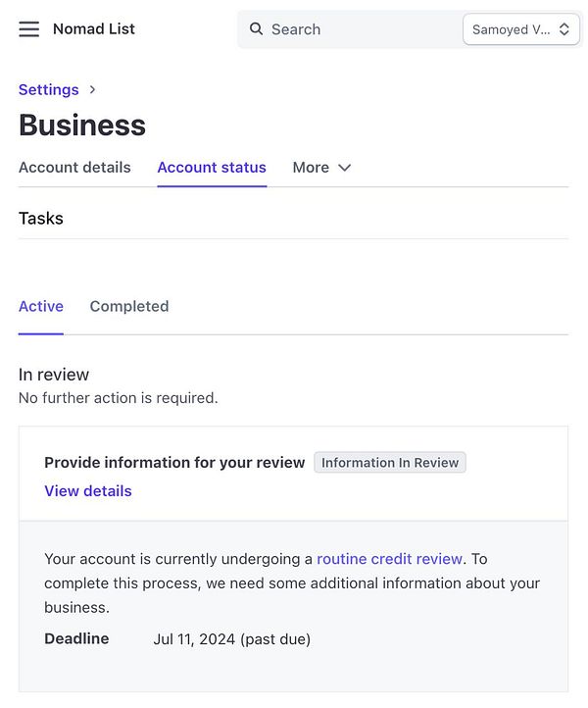Open the routine credit review link

389,559
